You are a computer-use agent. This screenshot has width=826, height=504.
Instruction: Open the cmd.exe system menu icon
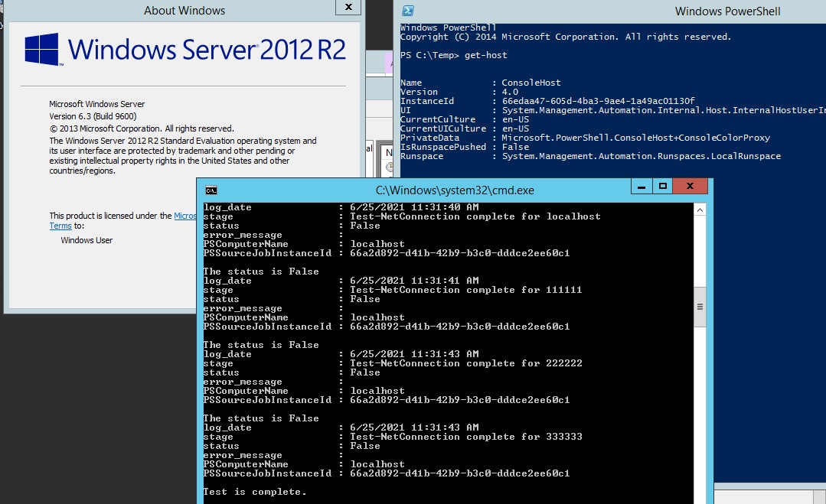[211, 190]
